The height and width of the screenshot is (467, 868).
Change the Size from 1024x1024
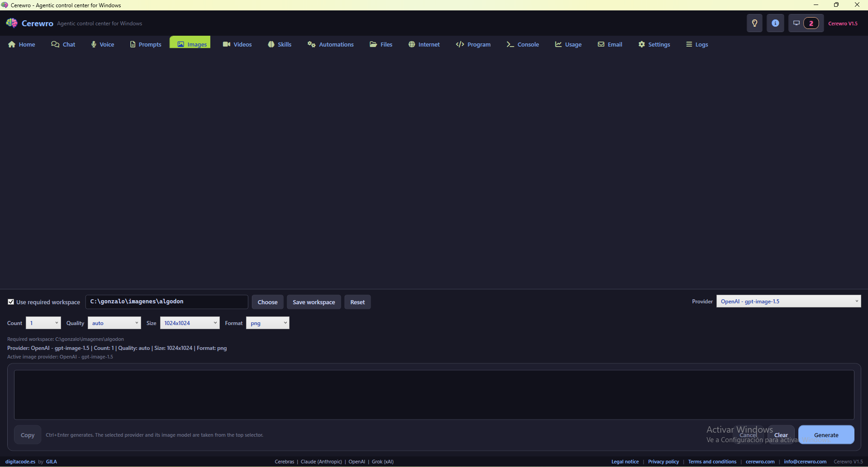[x=190, y=323]
